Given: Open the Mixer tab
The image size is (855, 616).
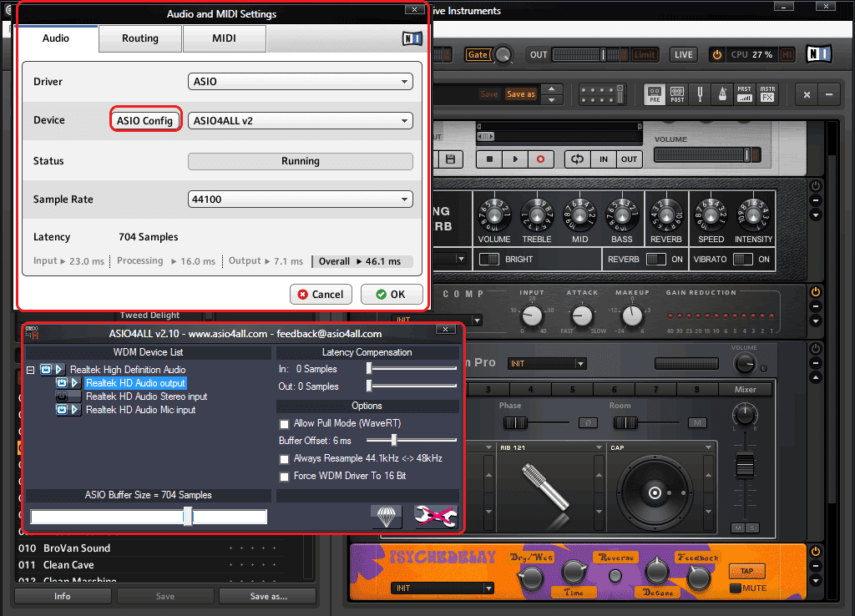Looking at the screenshot, I should coord(746,389).
